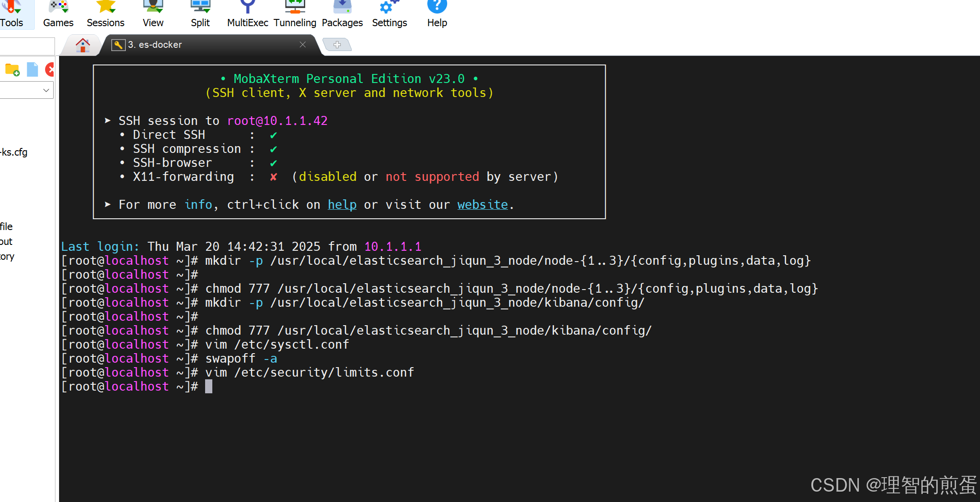Launch MultiExec mode

[247, 14]
